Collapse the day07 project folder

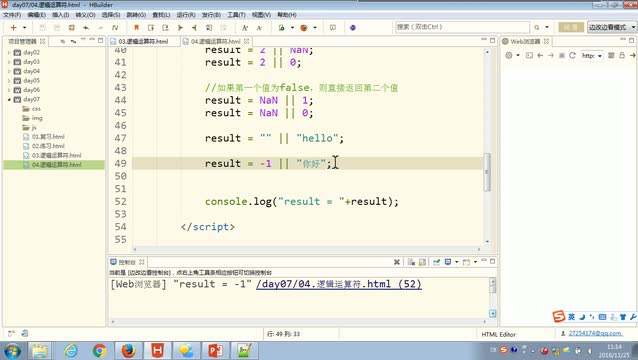tap(9, 99)
